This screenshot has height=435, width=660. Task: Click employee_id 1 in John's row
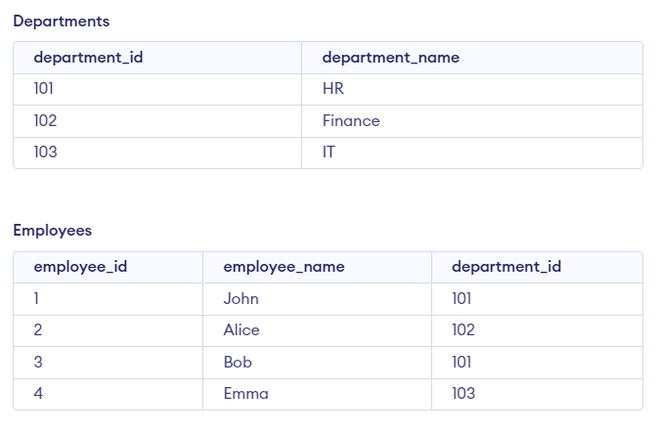pyautogui.click(x=37, y=299)
